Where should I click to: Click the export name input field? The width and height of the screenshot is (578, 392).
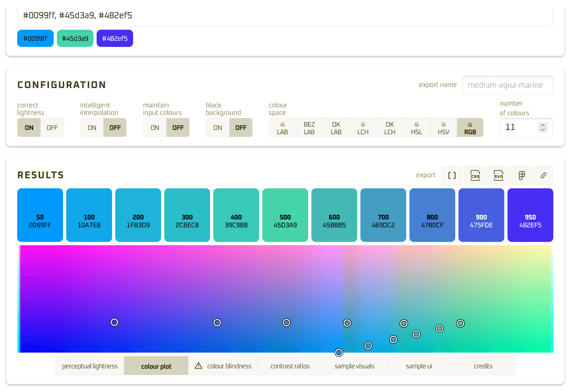[507, 85]
